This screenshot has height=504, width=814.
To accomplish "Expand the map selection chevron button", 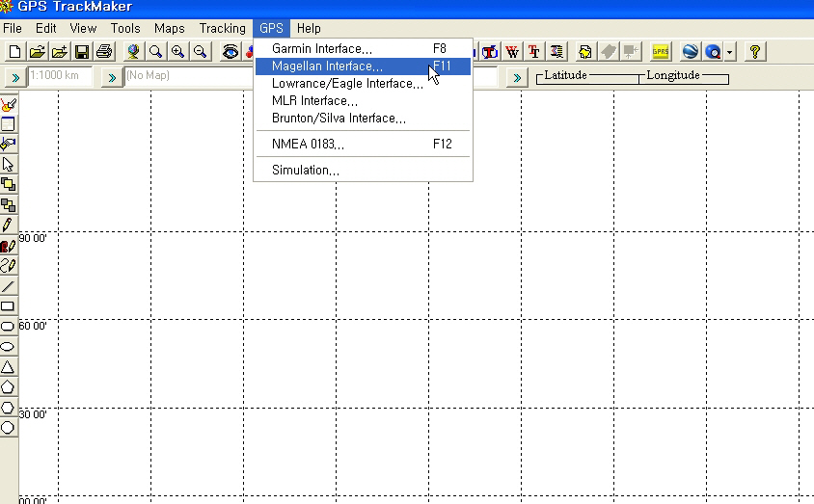I will 112,78.
